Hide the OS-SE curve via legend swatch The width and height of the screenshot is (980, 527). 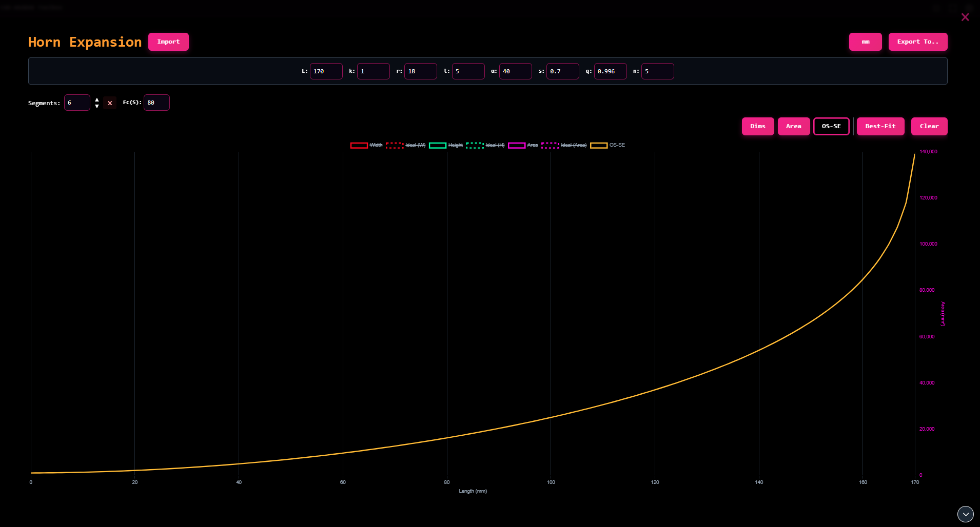(x=599, y=146)
